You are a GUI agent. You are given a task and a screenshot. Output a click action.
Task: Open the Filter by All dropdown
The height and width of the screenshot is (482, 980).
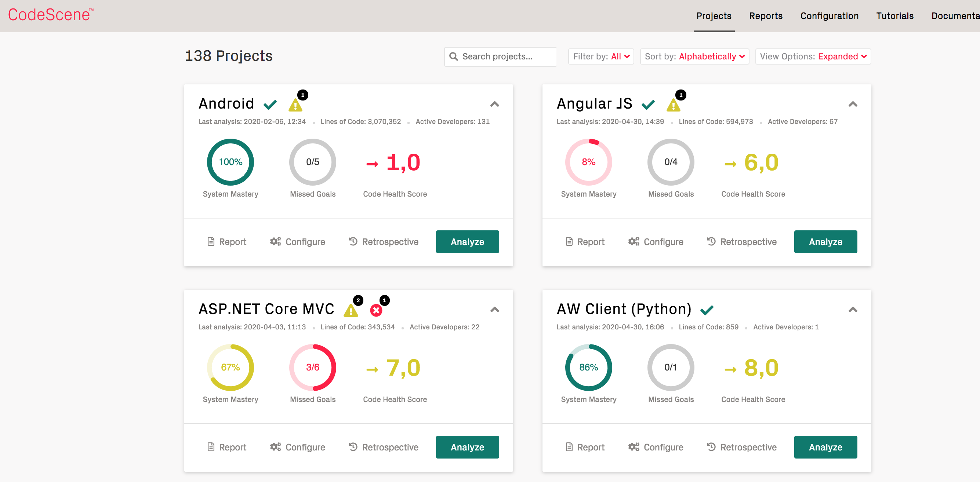601,56
